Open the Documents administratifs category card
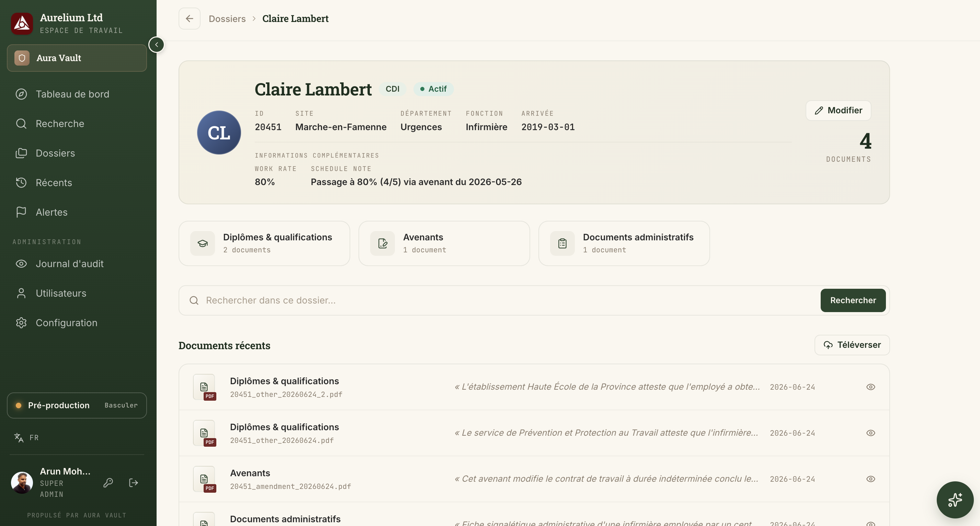The image size is (980, 526). [x=624, y=243]
